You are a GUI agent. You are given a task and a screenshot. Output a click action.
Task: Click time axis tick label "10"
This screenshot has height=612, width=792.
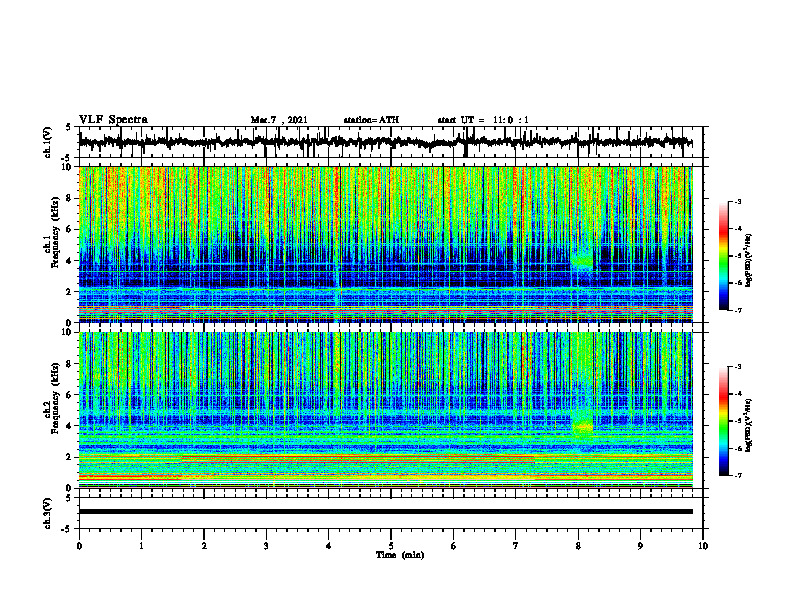(x=703, y=546)
